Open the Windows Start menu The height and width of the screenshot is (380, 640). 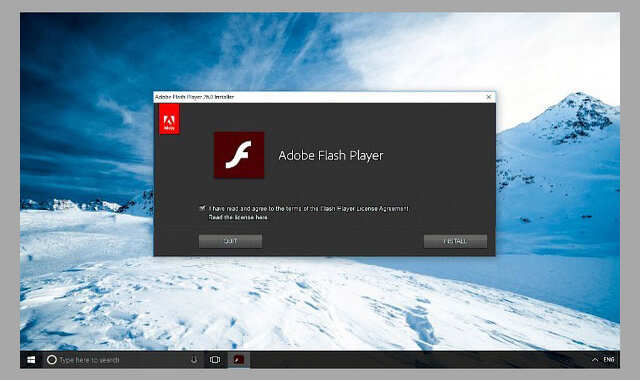click(x=31, y=360)
